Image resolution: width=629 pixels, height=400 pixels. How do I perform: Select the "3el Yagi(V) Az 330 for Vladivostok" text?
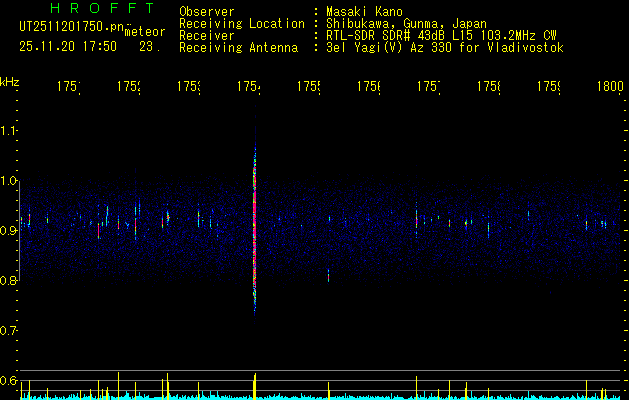click(445, 48)
